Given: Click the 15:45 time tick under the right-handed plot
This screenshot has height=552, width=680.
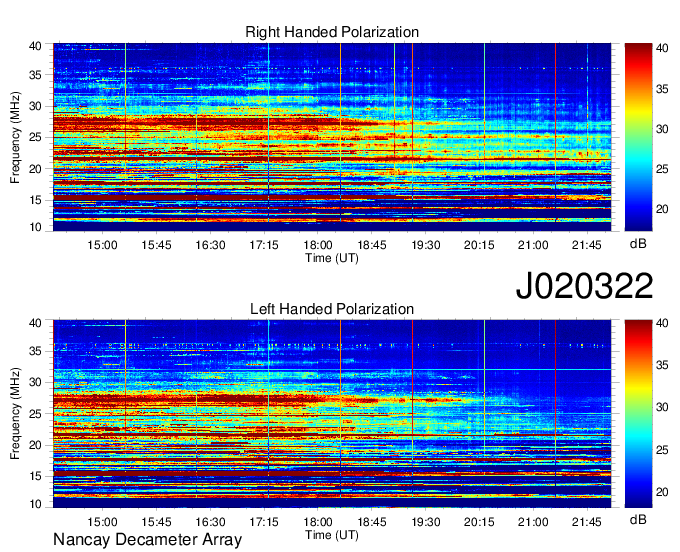Looking at the screenshot, I should pyautogui.click(x=156, y=245).
